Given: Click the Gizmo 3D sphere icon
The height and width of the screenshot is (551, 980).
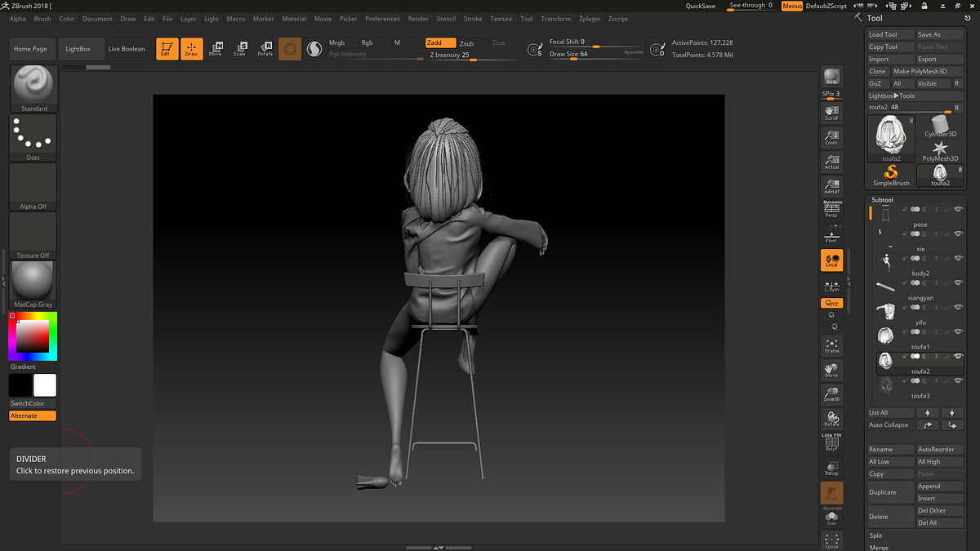Looking at the screenshot, I should (x=290, y=49).
